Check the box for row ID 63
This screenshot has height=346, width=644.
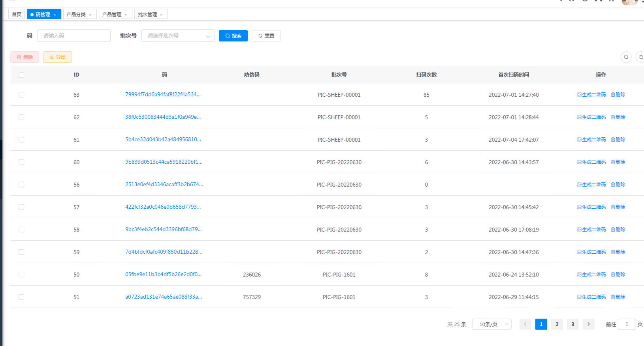pyautogui.click(x=21, y=95)
